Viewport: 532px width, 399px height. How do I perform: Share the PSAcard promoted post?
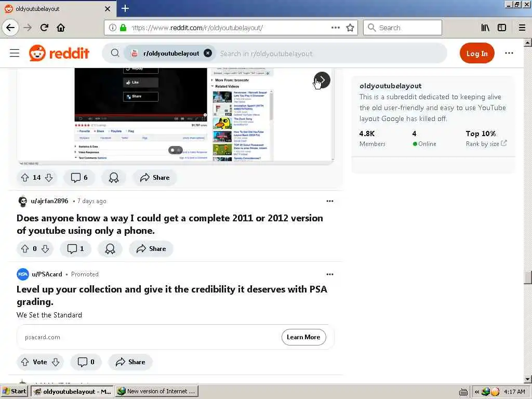130,362
